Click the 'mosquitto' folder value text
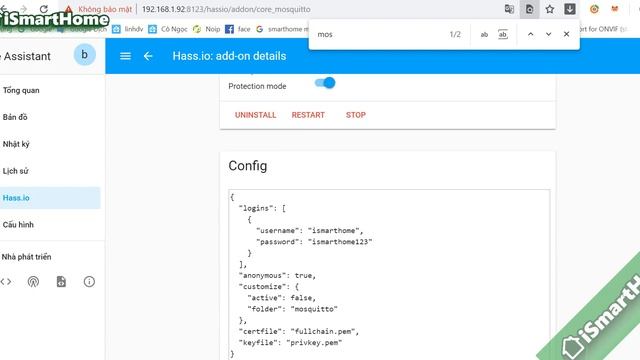Viewport: 640px width, 360px height. (314, 309)
